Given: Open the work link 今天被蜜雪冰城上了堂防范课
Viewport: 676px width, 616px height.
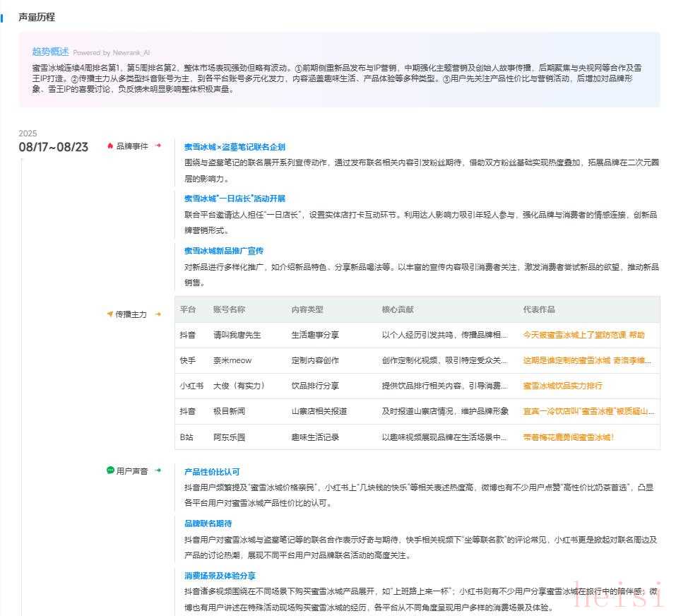Looking at the screenshot, I should point(583,335).
